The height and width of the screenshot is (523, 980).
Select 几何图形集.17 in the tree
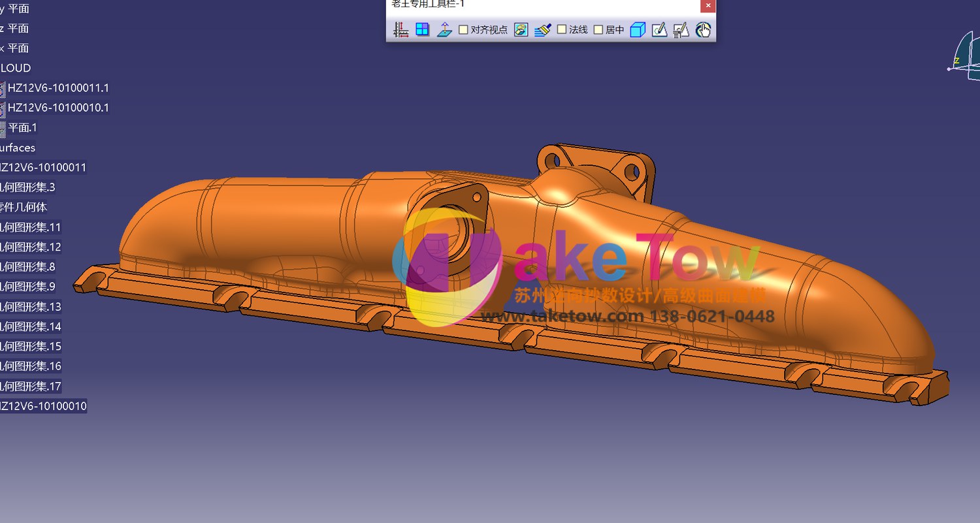coord(31,386)
